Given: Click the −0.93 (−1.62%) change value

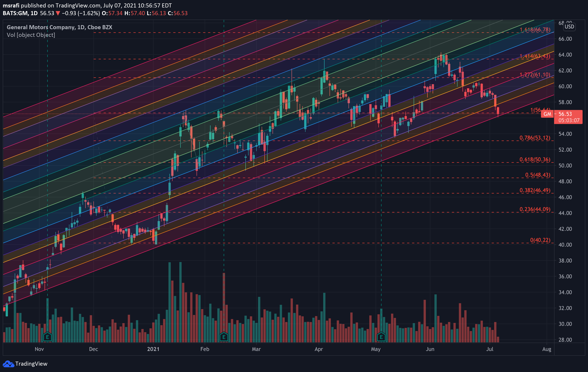Looking at the screenshot, I should tap(81, 13).
